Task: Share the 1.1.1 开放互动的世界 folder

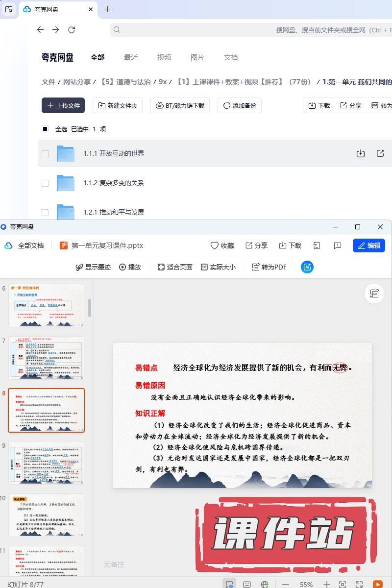Action: [380, 153]
